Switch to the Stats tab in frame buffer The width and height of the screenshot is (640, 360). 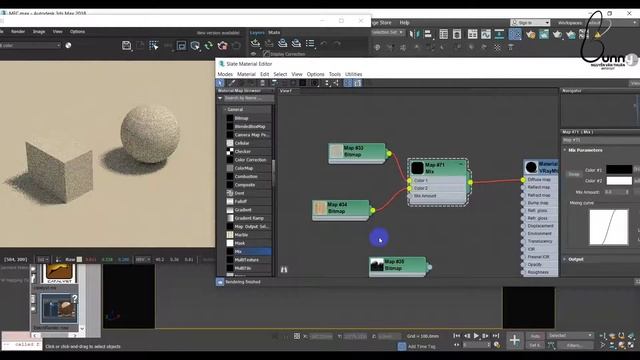[274, 32]
